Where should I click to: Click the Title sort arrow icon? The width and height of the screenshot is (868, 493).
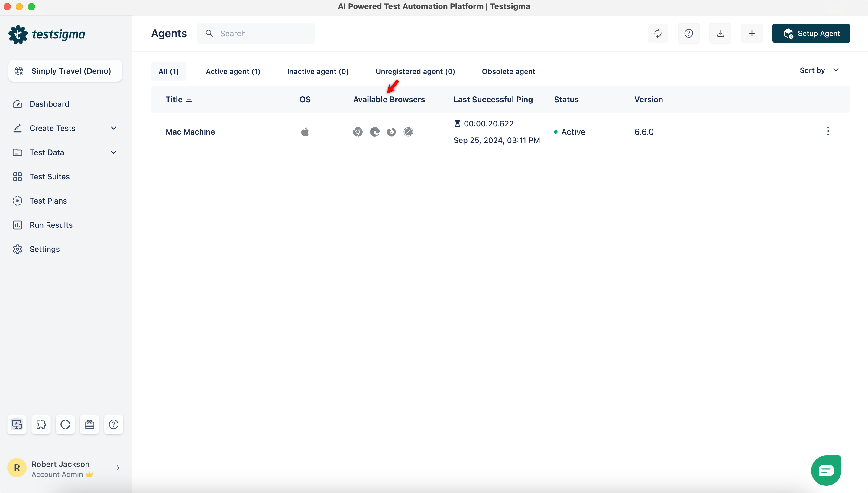coord(189,100)
